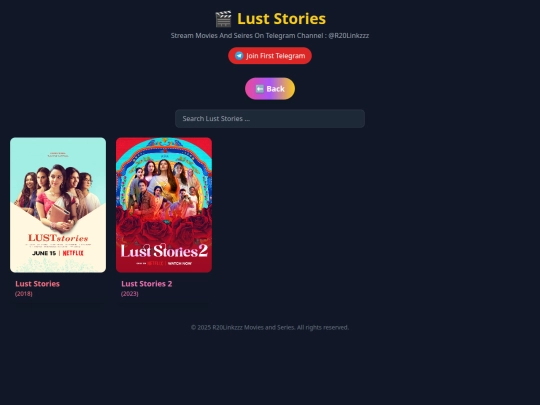
Task: Click the (2023) year label
Action: click(130, 294)
